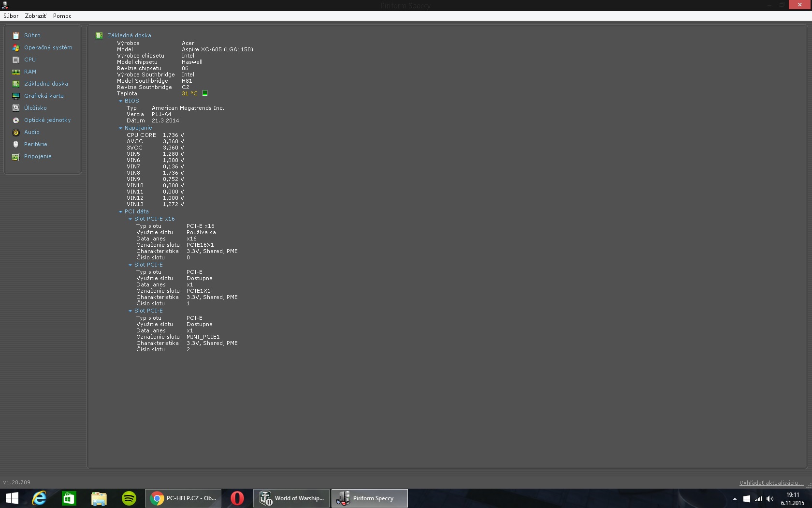Click the PCIE16X1 slot designation

[x=200, y=245]
